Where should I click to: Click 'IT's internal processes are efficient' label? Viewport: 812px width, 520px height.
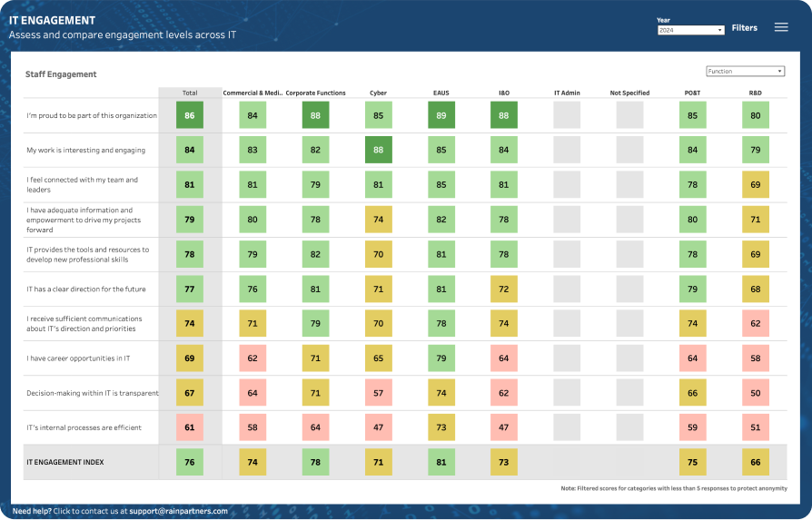tap(84, 428)
